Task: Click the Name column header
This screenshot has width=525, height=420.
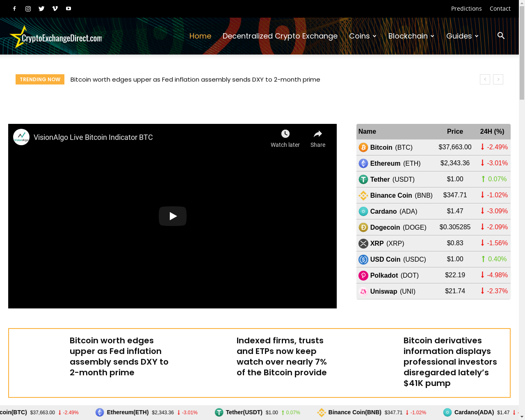Action: pyautogui.click(x=367, y=132)
